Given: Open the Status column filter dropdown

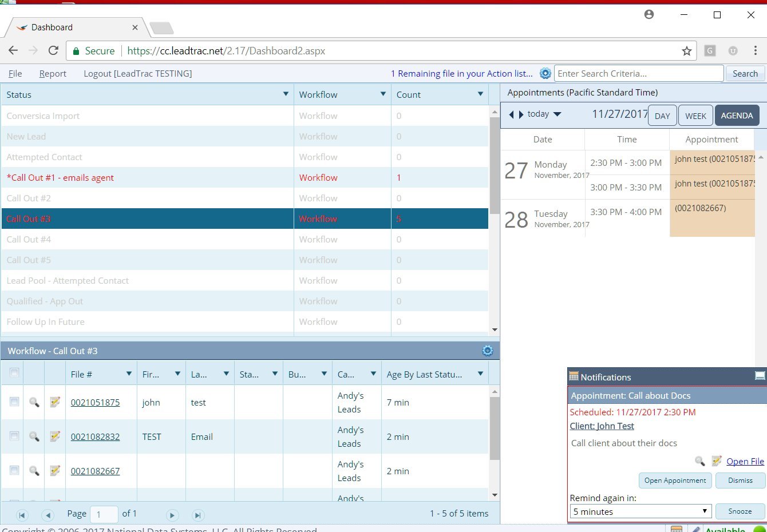Looking at the screenshot, I should pos(286,94).
